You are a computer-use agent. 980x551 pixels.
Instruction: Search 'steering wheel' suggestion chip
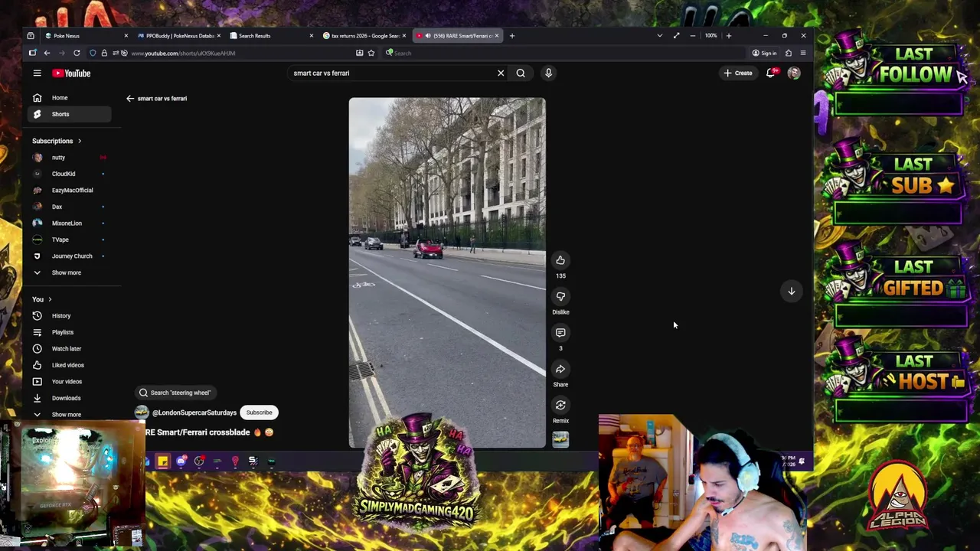tap(175, 393)
